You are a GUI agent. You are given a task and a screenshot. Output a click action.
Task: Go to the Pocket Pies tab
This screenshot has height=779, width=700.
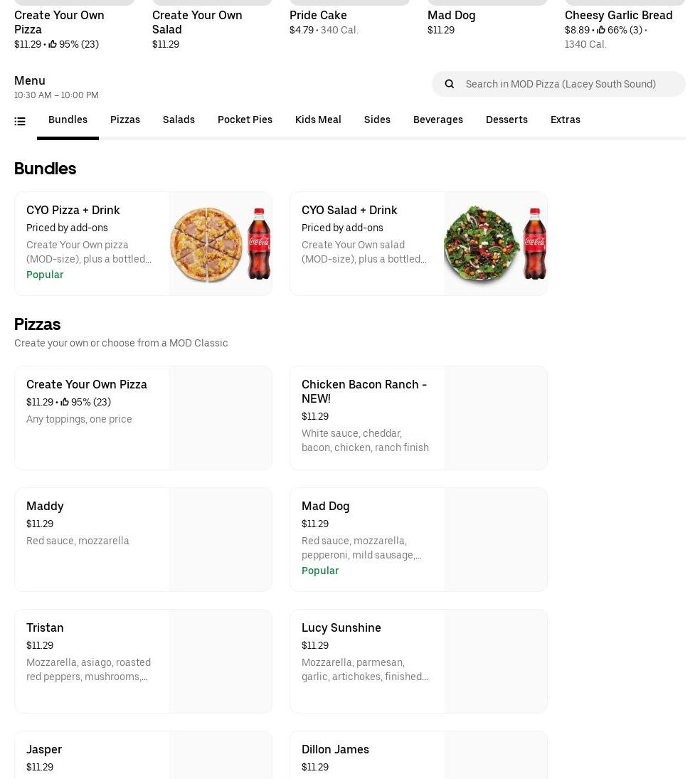click(x=245, y=120)
